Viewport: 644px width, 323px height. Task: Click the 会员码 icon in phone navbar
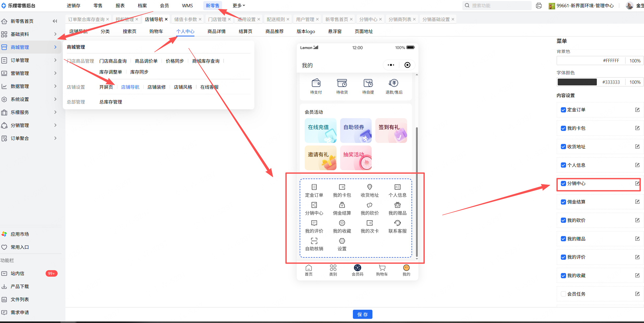[x=357, y=268]
